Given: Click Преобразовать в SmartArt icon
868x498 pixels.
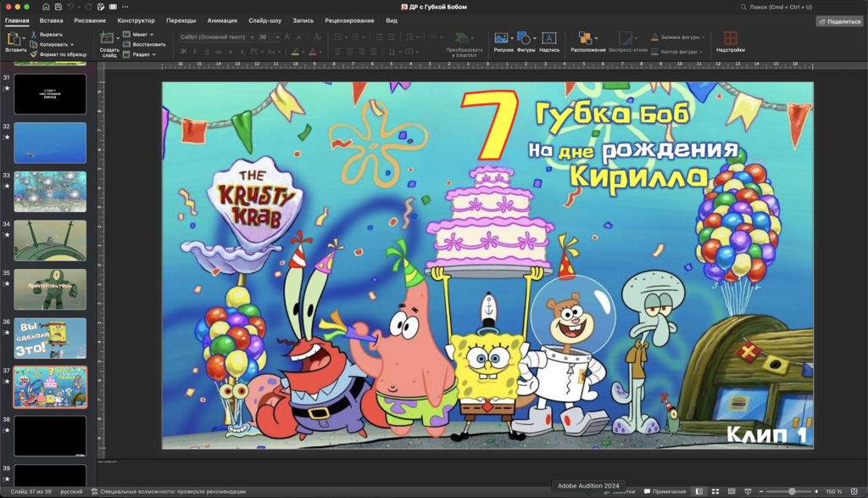Looking at the screenshot, I should click(460, 38).
